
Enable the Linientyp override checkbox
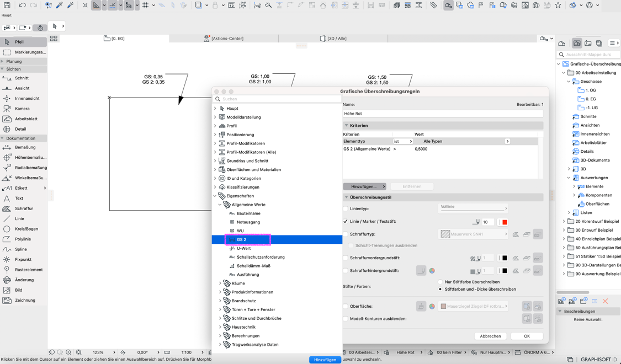pos(346,208)
